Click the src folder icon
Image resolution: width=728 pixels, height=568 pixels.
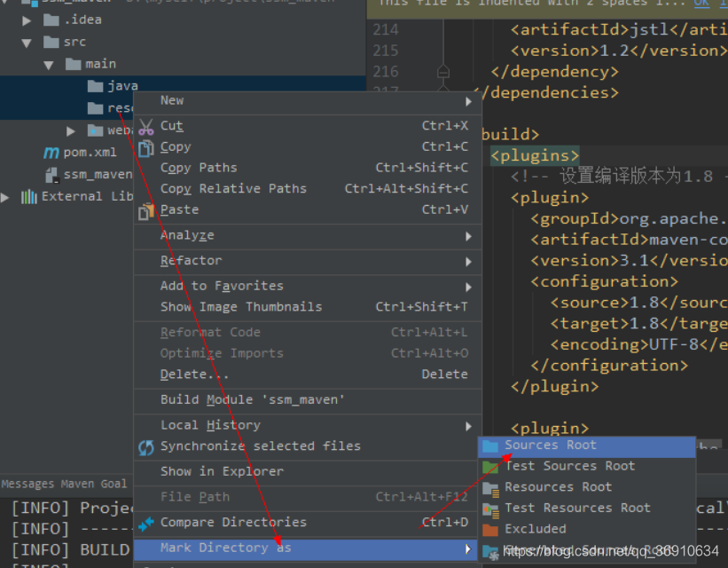[x=51, y=43]
